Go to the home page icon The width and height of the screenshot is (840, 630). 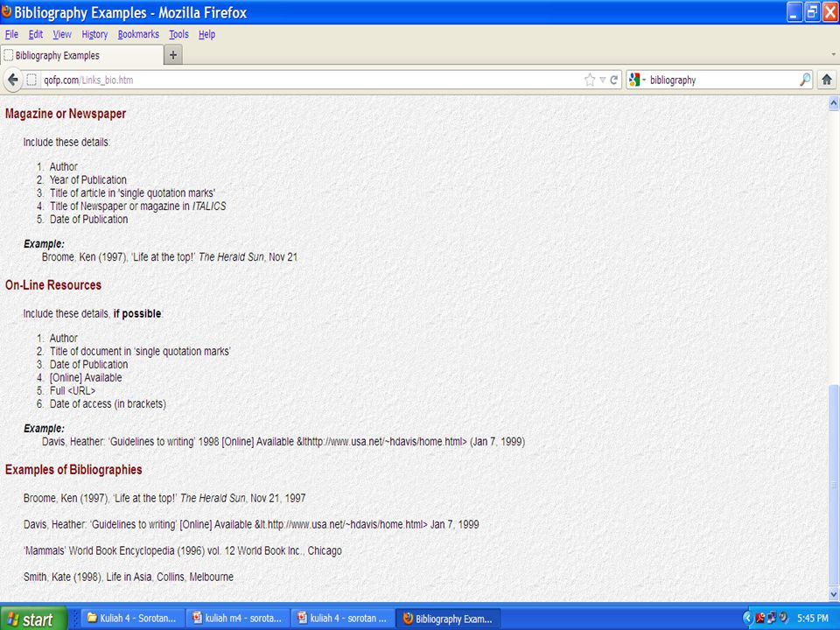[827, 80]
